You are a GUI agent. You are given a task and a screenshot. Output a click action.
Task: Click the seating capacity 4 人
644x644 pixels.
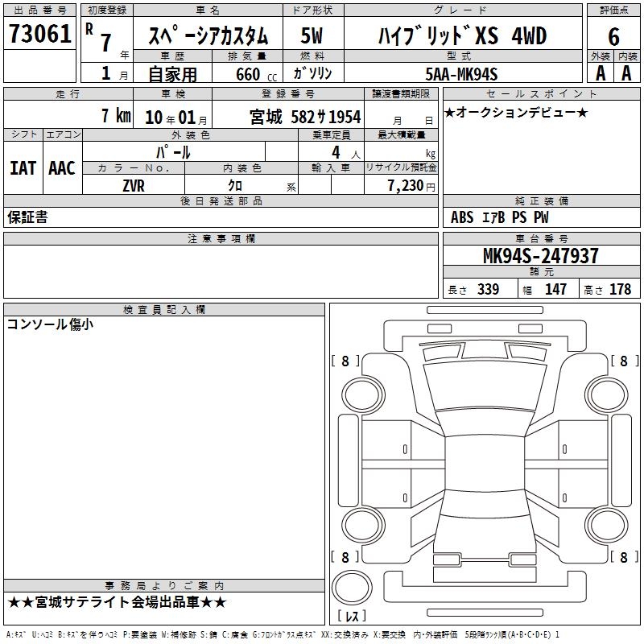(x=345, y=153)
